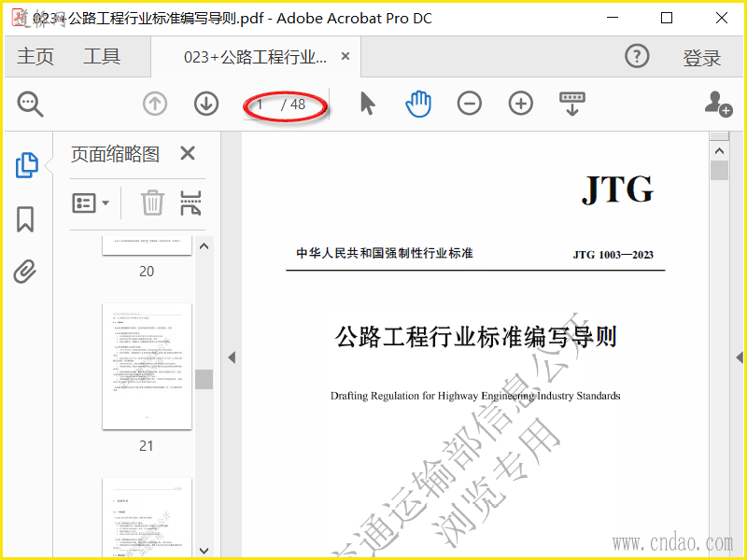Image resolution: width=747 pixels, height=560 pixels.
Task: Click the rotate/extract pages icon in thumbnails panel
Action: 190,203
